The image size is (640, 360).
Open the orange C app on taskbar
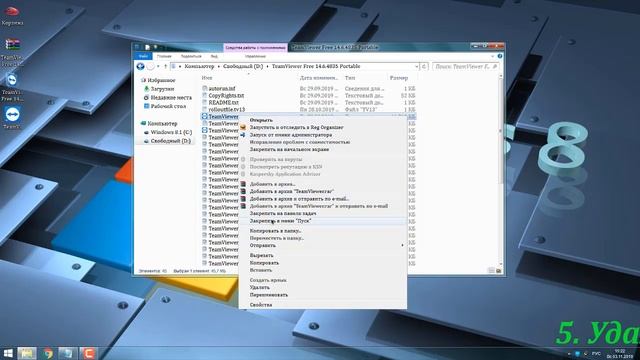click(88, 353)
